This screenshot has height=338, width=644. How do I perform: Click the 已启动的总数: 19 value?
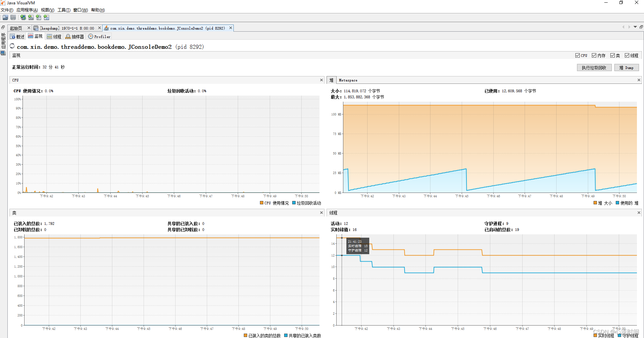click(x=502, y=230)
